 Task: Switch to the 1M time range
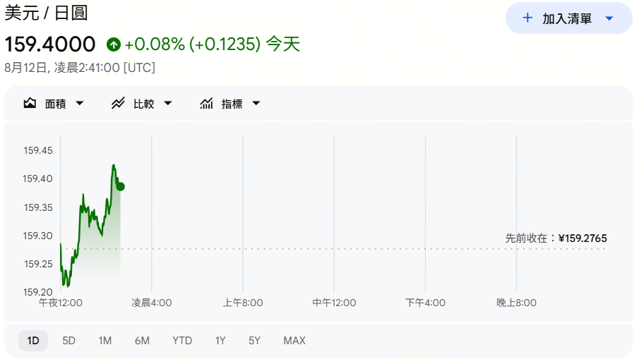tap(105, 341)
